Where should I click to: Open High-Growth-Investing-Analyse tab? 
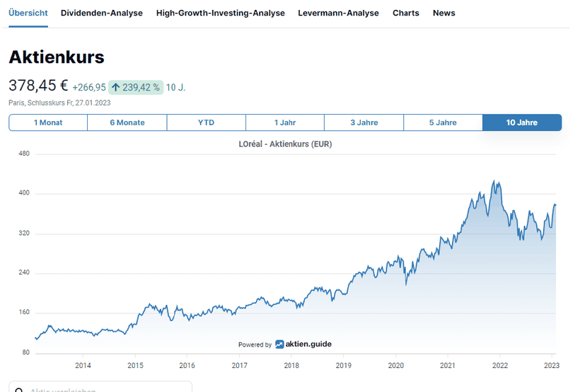pos(221,13)
